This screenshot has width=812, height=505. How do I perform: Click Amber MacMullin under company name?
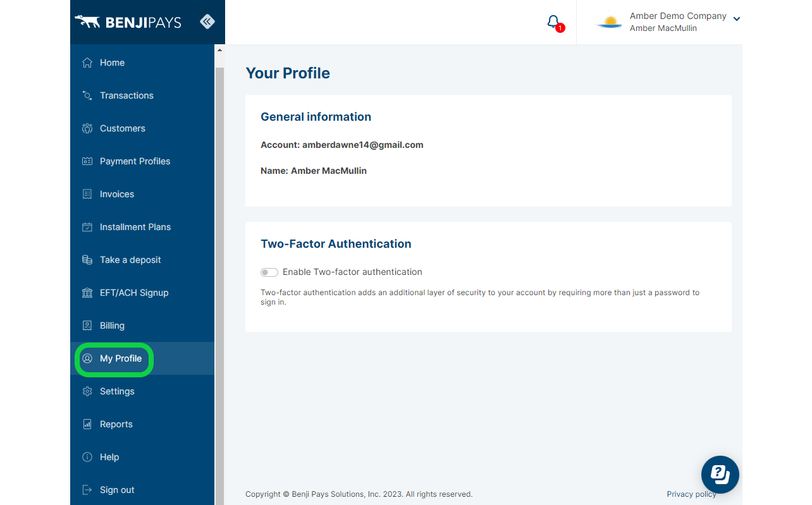click(x=663, y=28)
